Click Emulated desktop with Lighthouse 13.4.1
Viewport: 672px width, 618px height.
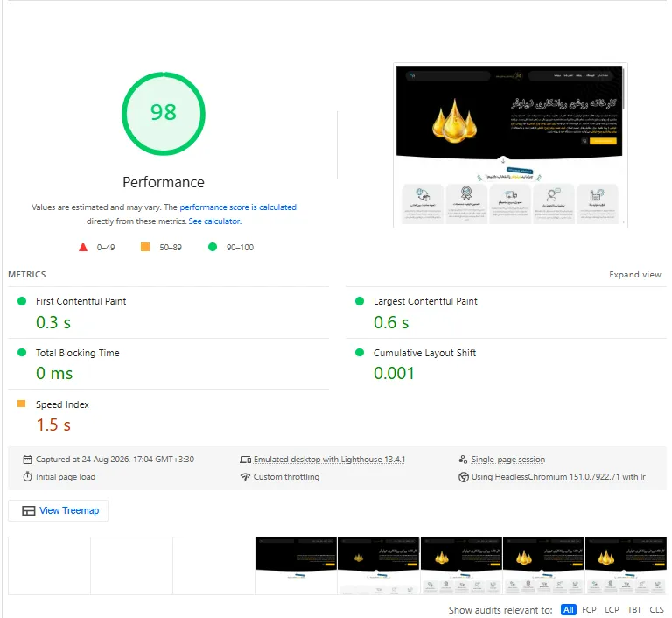(x=329, y=460)
